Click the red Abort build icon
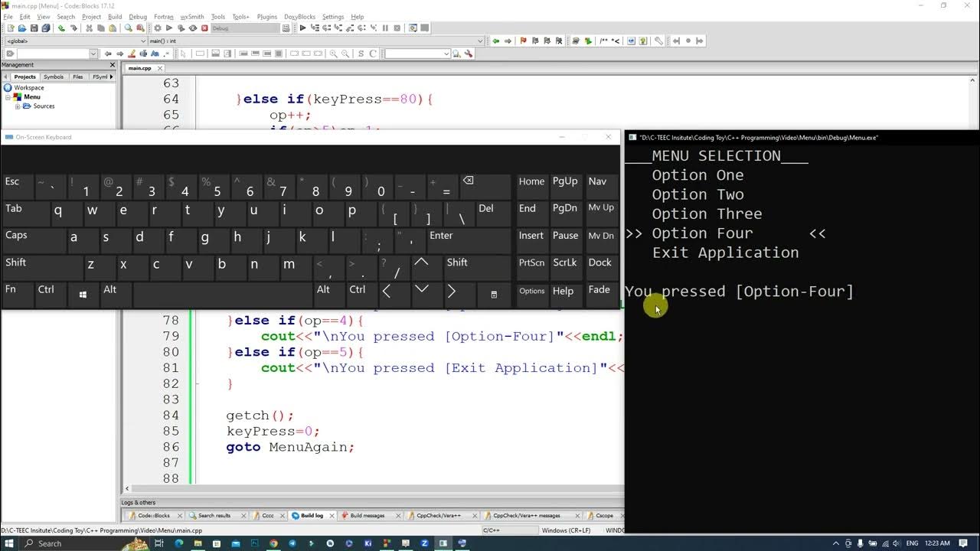This screenshot has width=980, height=551. click(204, 28)
